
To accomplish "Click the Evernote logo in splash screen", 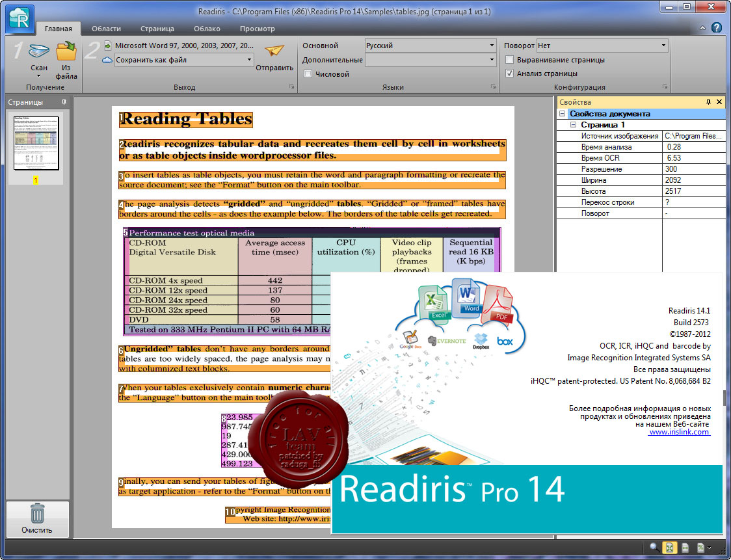I will (447, 341).
